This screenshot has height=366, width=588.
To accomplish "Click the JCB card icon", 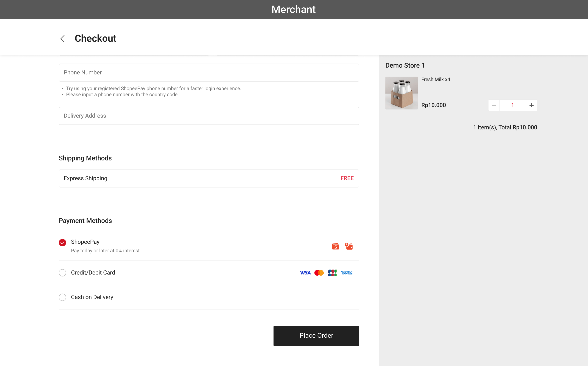I will pos(333,273).
